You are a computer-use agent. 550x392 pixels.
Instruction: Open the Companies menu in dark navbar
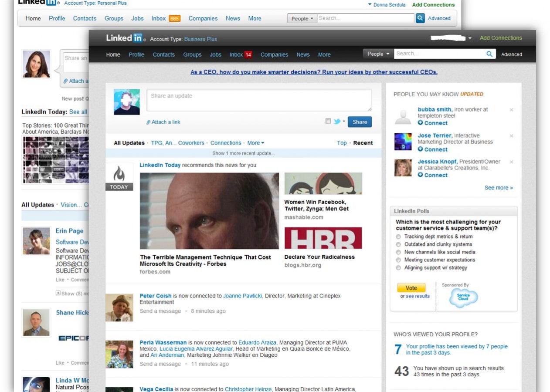coord(274,54)
